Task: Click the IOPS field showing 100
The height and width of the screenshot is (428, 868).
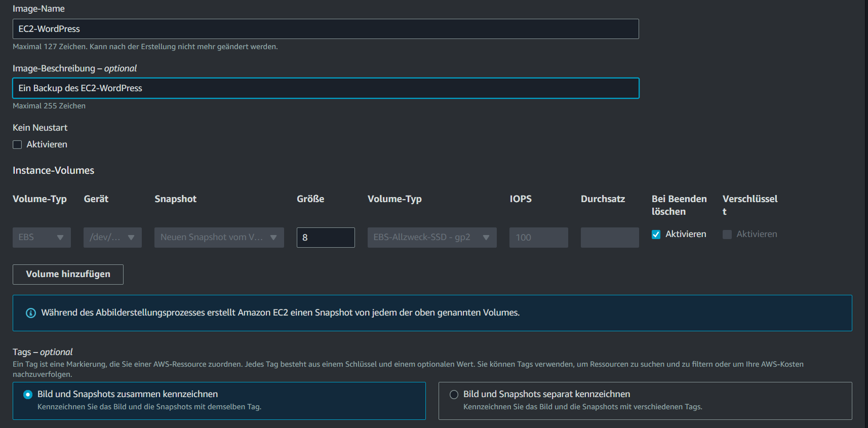Action: point(539,238)
